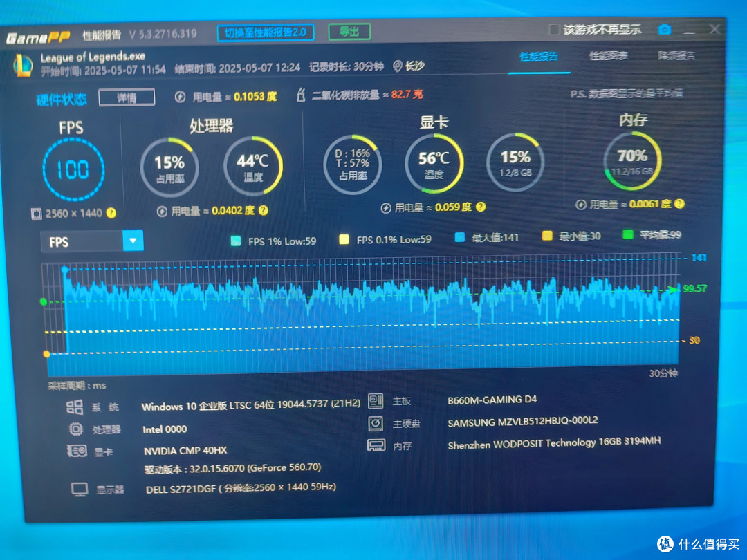Image resolution: width=747 pixels, height=560 pixels.
Task: Click the Windows system icon beside 系统
Action: [74, 407]
